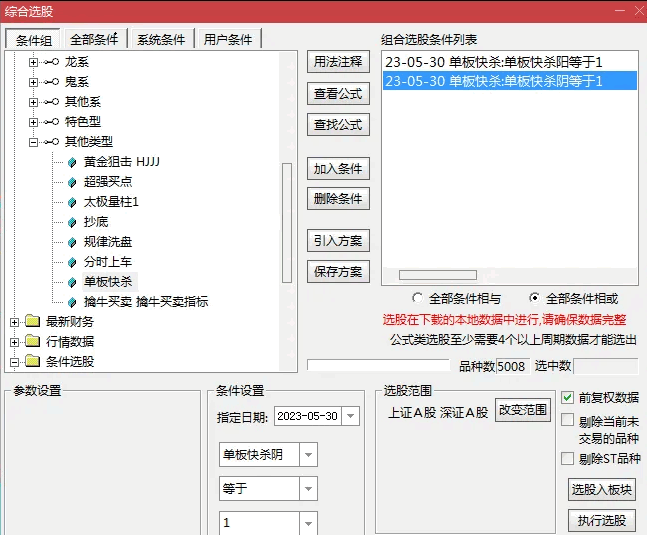Click the 规律洗盘 formula icon
This screenshot has height=535, width=647.
coord(72,242)
